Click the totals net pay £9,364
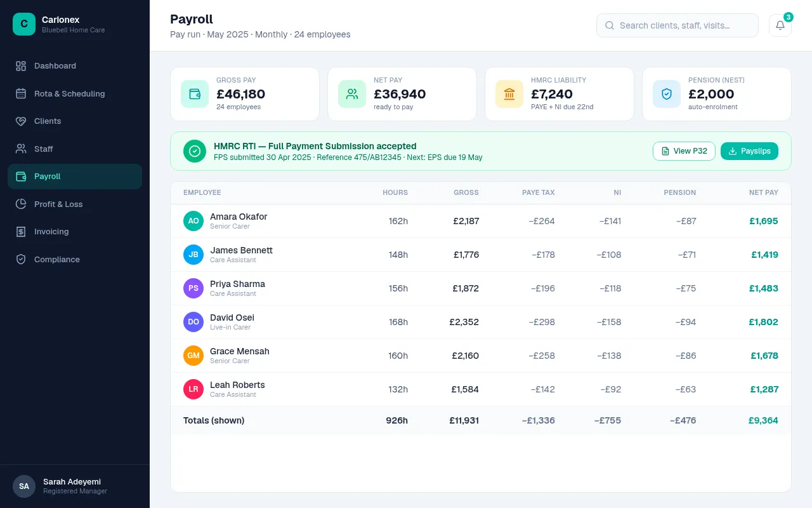 click(763, 420)
